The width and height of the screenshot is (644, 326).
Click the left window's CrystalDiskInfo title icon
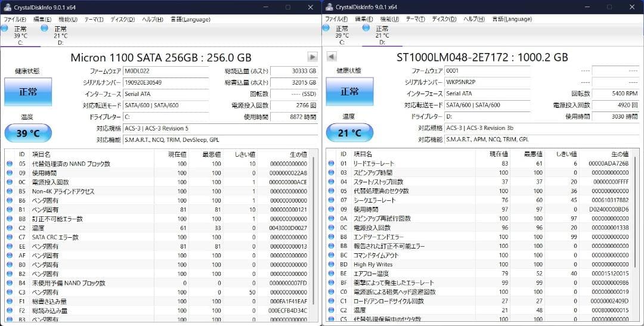pyautogui.click(x=7, y=7)
